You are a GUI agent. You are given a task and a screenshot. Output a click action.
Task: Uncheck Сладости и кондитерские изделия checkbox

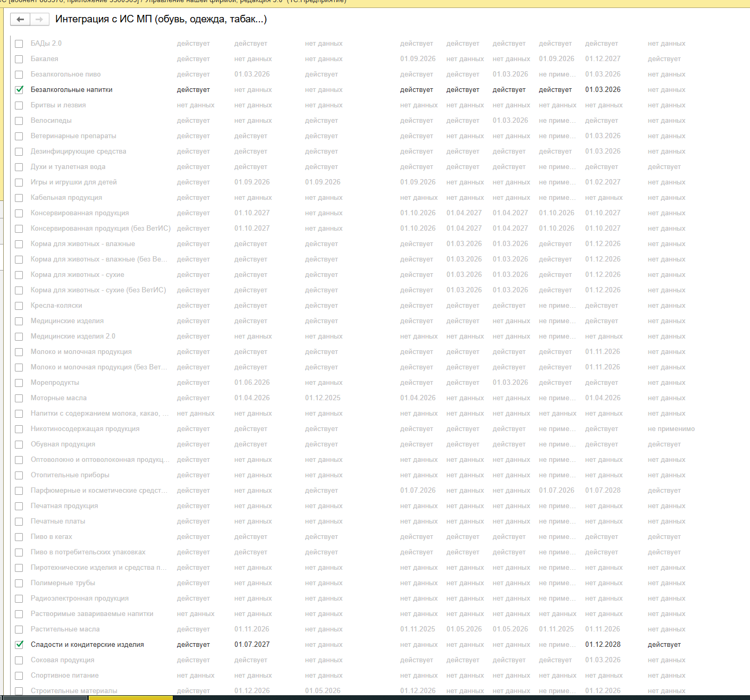click(19, 645)
